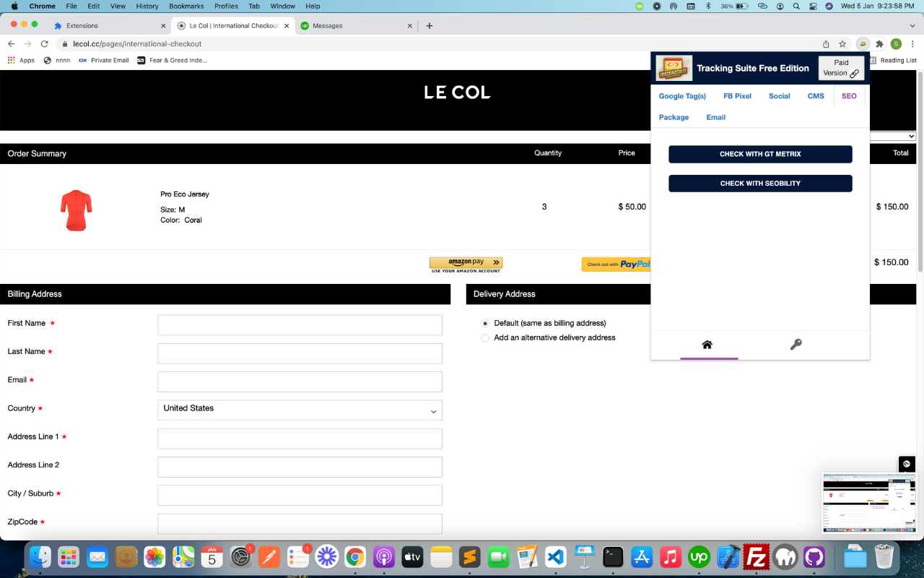Click the ZipCode input field
Viewport: 924px width, 578px height.
pos(300,524)
